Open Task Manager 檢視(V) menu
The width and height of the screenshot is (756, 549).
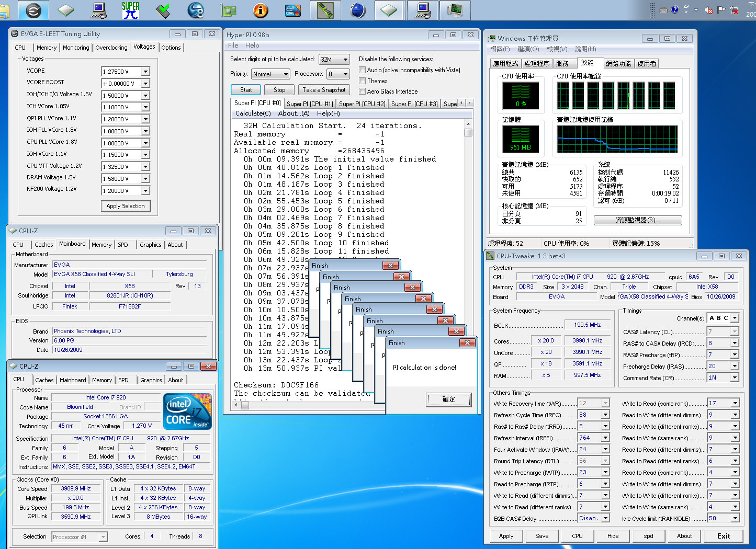[557, 49]
